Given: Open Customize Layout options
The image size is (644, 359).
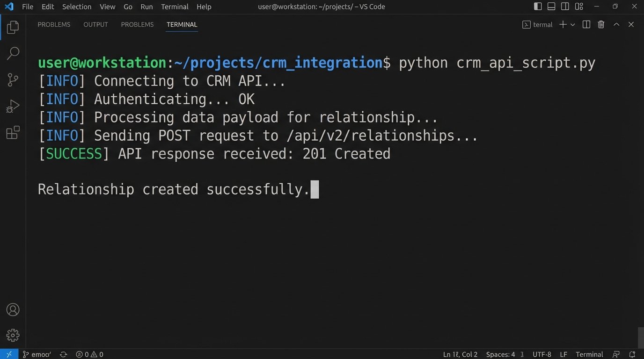Looking at the screenshot, I should click(579, 7).
